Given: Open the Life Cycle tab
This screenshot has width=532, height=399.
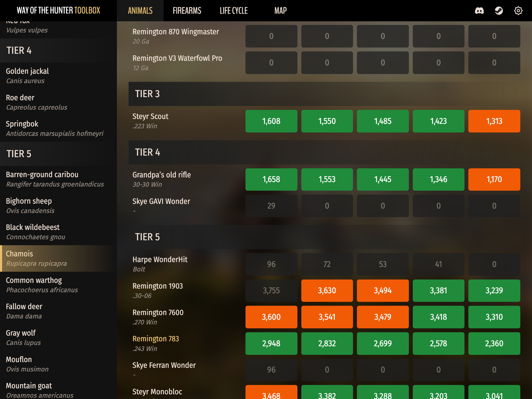Looking at the screenshot, I should click(234, 11).
